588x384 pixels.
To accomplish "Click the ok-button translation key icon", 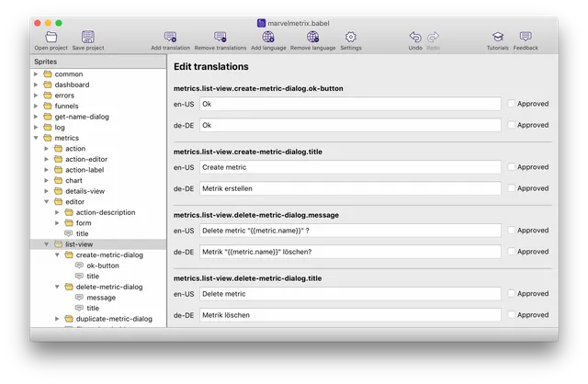I will point(79,265).
